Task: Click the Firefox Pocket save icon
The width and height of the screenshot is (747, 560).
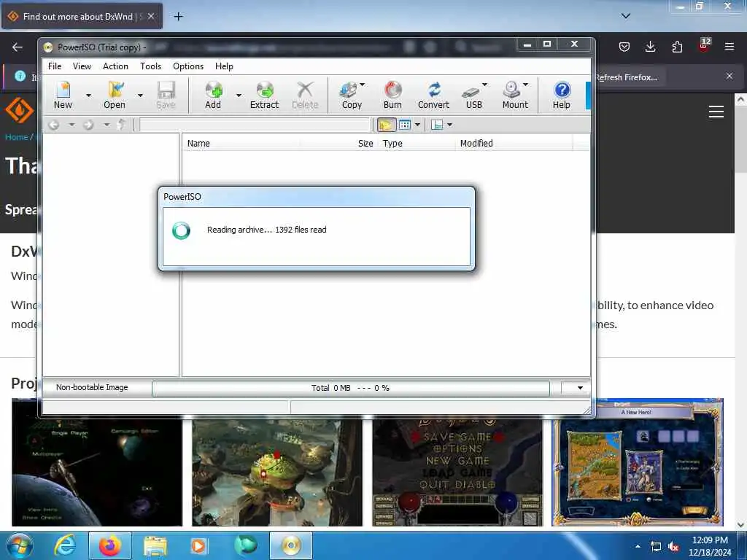Action: point(624,47)
